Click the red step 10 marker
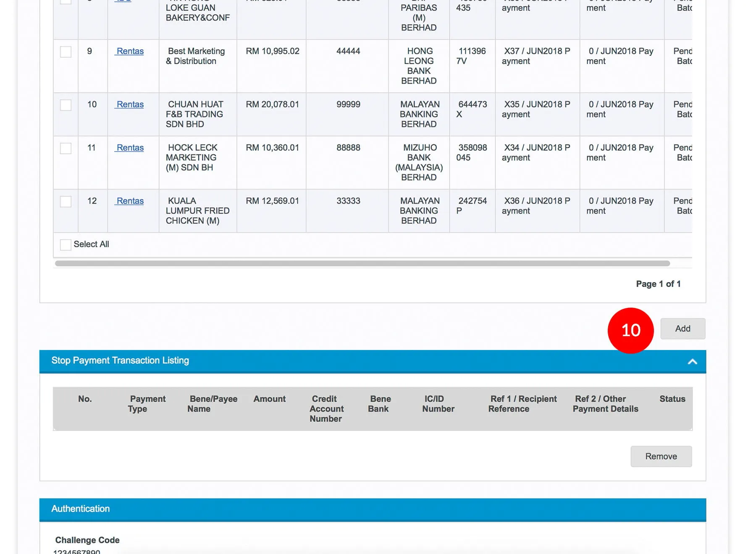 pos(630,331)
